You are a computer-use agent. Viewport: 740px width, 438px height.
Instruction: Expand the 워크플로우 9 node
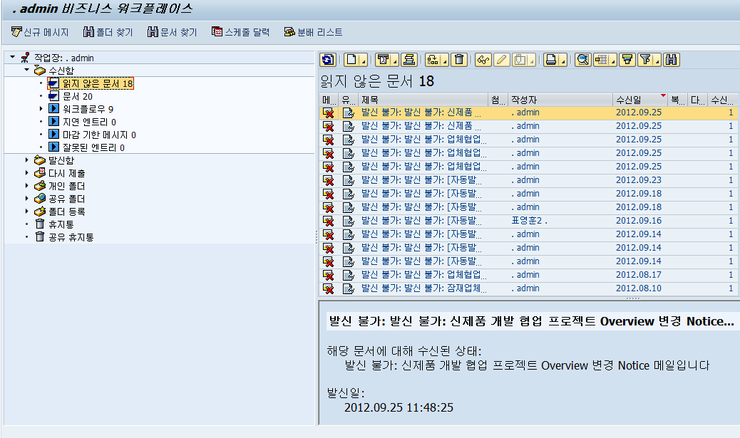(41, 108)
